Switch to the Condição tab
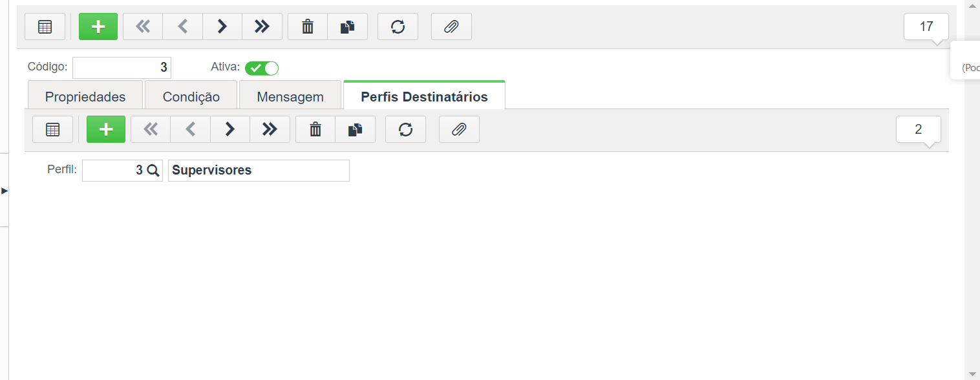 point(191,96)
